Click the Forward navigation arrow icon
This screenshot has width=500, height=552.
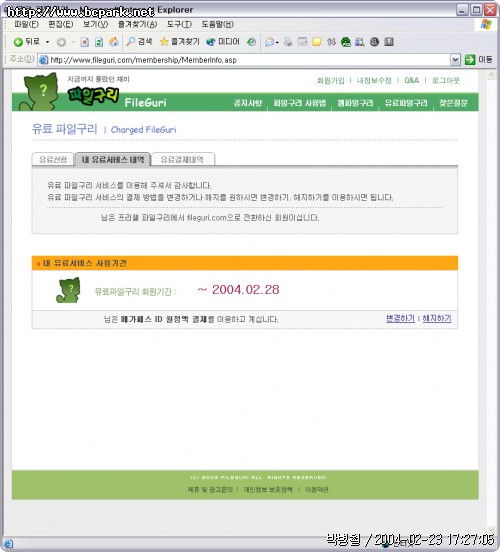61,42
